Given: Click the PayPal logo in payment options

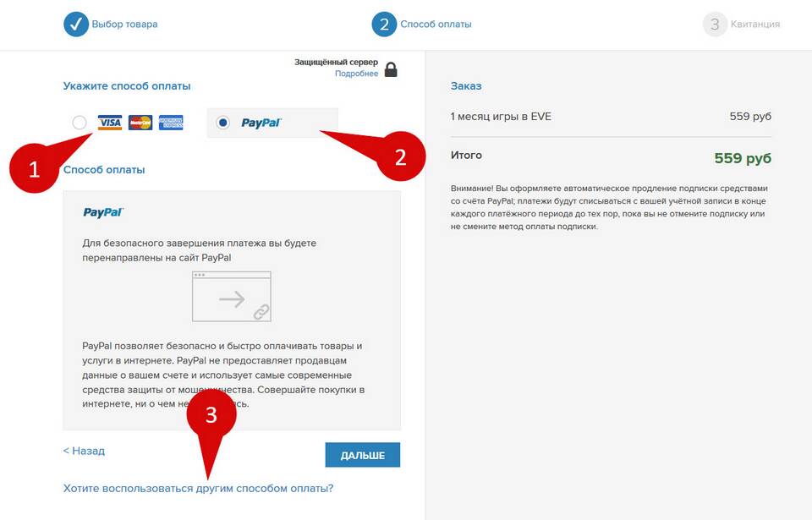Looking at the screenshot, I should point(261,123).
